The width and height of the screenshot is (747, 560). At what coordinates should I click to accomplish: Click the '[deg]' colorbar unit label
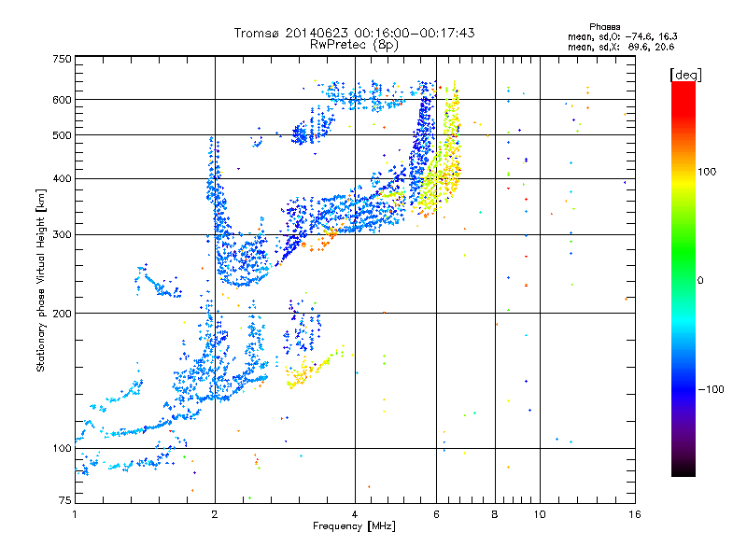(x=685, y=75)
